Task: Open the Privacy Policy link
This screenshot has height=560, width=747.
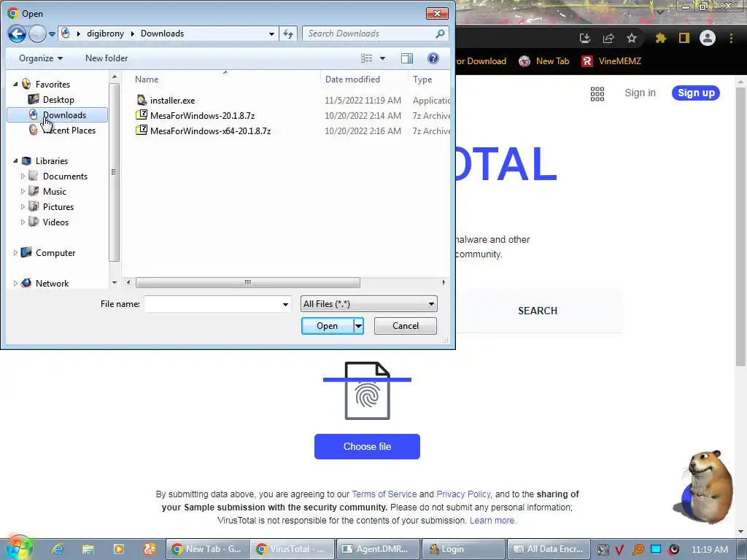Action: point(463,494)
